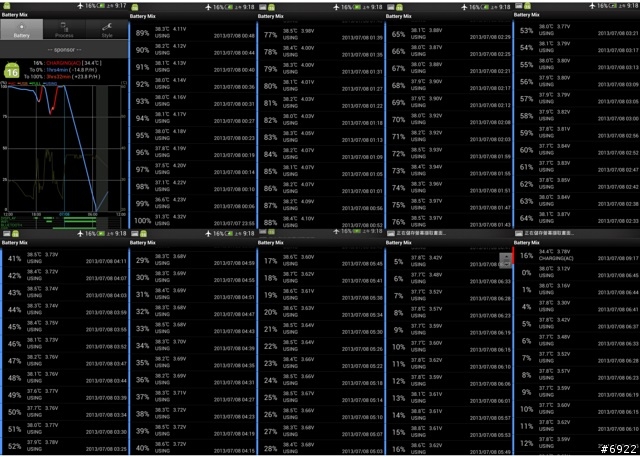
Task: Select the 14% log entry
Action: click(449, 415)
